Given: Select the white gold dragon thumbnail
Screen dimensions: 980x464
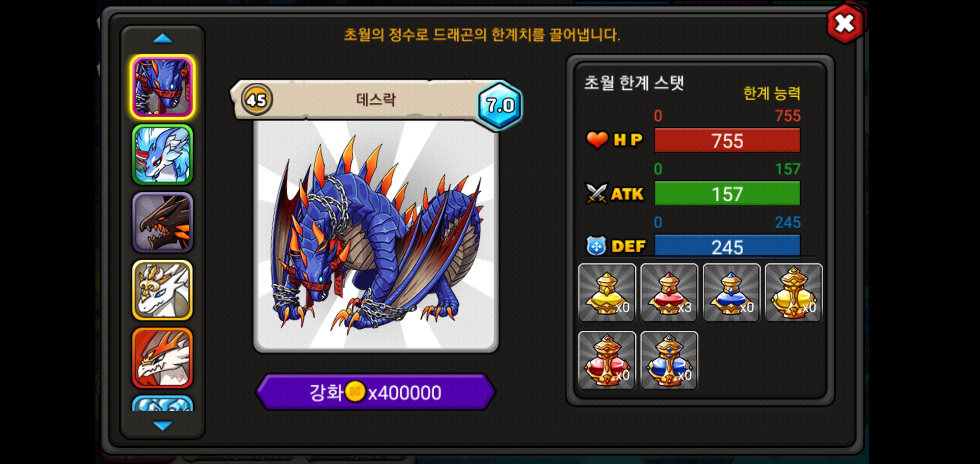Looking at the screenshot, I should point(162,290).
